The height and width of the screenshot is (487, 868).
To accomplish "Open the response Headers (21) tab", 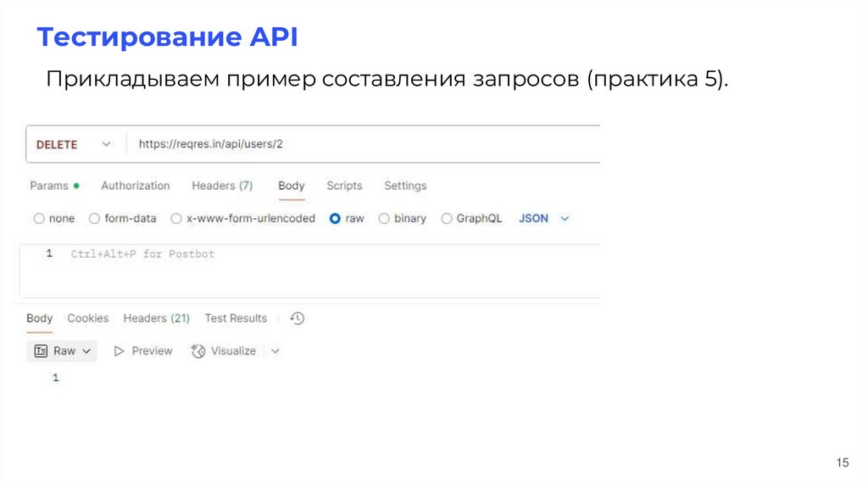I will coord(156,318).
